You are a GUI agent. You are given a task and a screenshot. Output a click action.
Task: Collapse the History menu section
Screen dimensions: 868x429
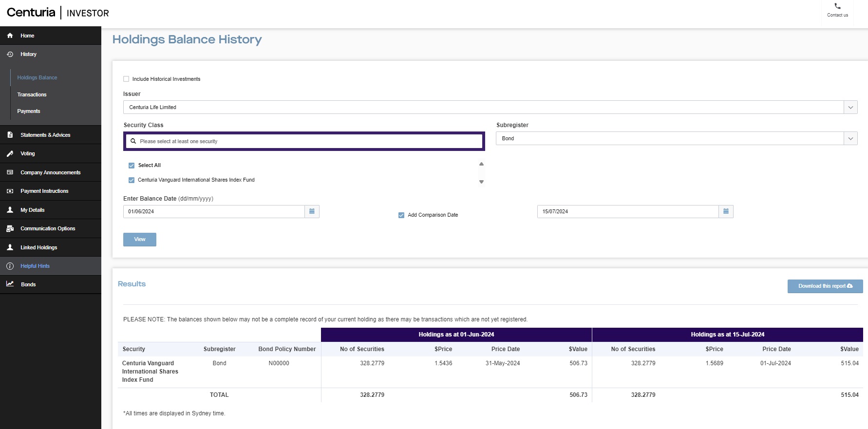[x=51, y=54]
